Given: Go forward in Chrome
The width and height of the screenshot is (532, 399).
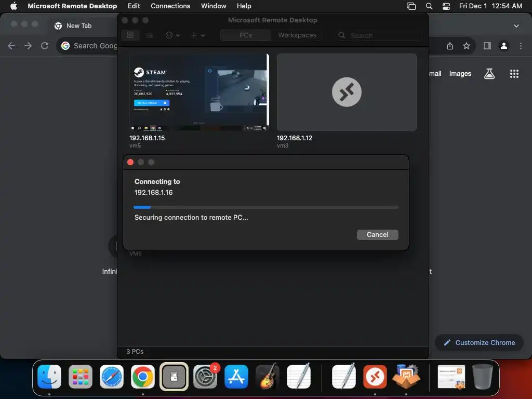Looking at the screenshot, I should tap(28, 46).
